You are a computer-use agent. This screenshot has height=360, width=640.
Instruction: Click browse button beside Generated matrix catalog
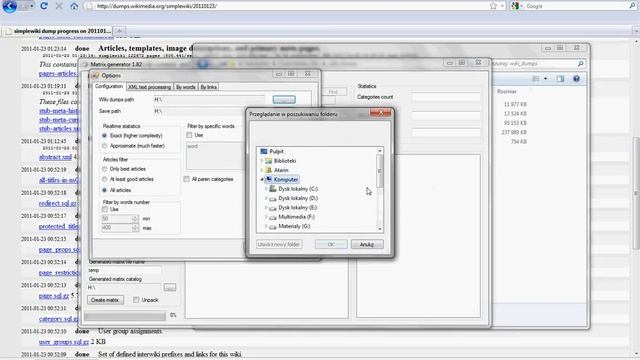click(170, 288)
